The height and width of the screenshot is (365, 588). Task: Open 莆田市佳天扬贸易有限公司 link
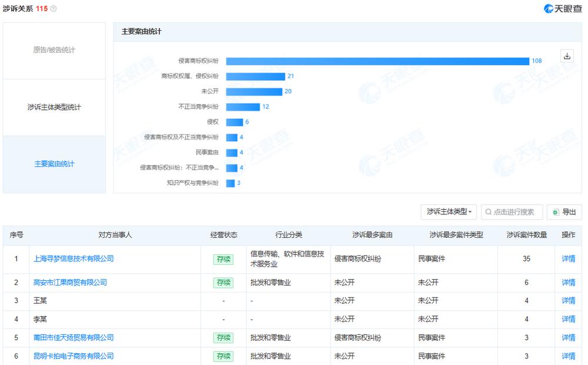(73, 338)
